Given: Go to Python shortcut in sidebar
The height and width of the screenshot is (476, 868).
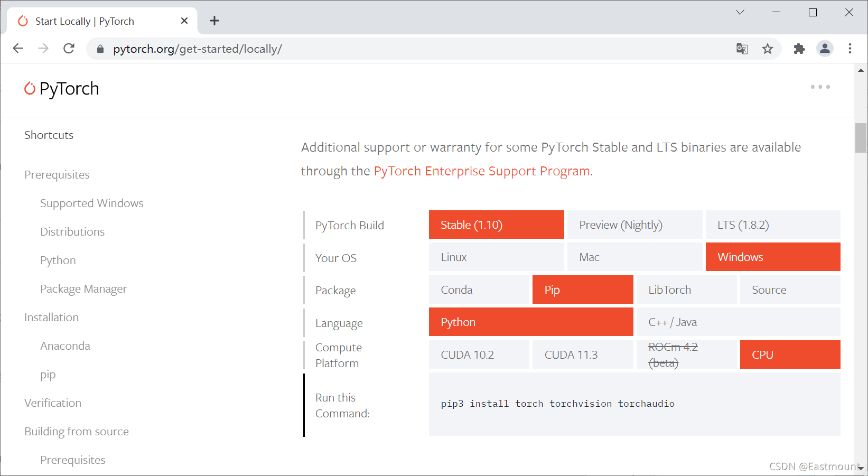Looking at the screenshot, I should 58,260.
